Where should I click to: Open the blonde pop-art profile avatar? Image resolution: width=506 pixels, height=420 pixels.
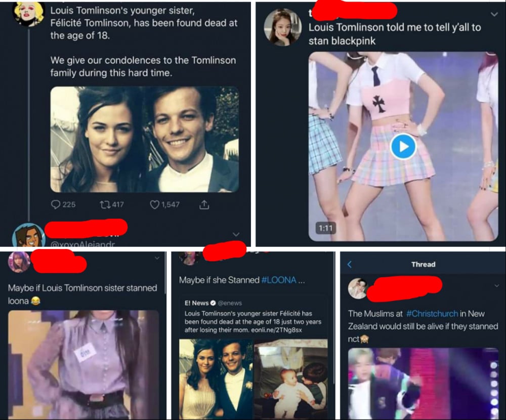coord(28,13)
